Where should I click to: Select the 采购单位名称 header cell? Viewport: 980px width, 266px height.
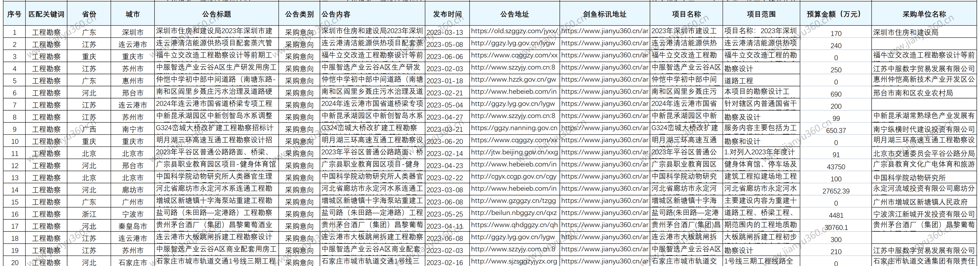[924, 14]
